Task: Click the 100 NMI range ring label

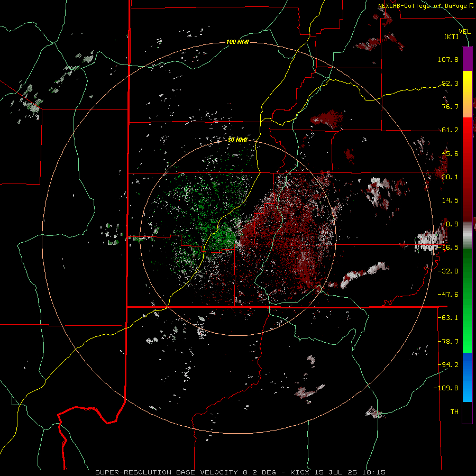Action: tap(237, 42)
